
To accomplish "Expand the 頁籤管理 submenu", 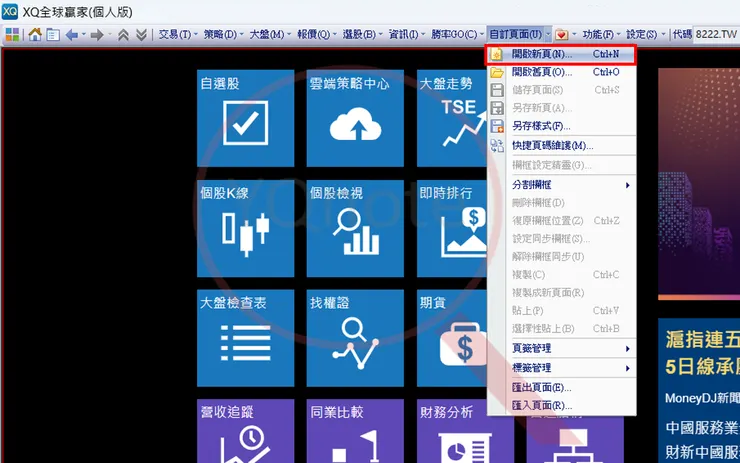I will point(561,348).
